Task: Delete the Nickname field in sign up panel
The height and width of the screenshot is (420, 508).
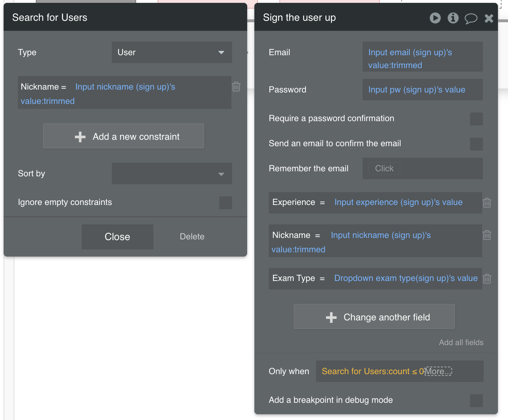Action: click(x=487, y=235)
